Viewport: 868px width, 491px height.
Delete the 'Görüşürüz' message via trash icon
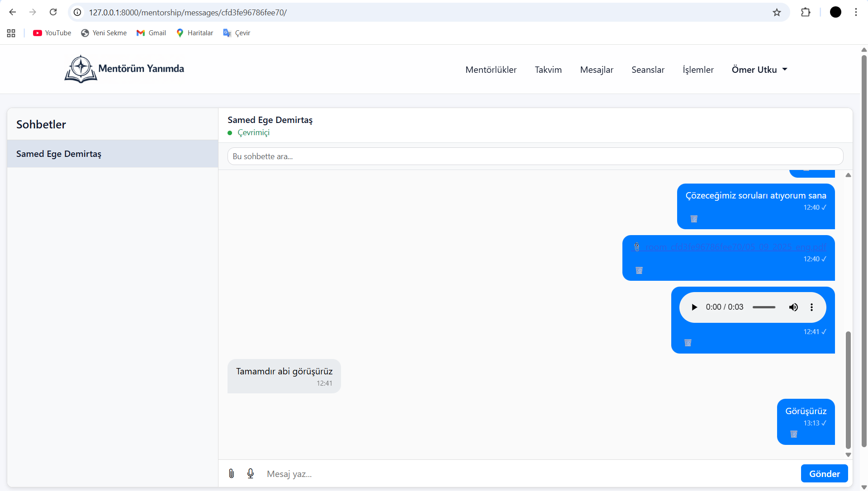[x=793, y=434]
